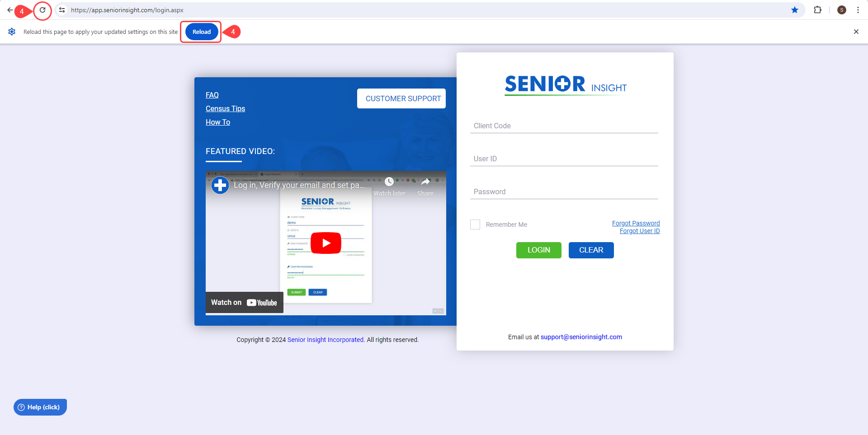Focus the Password field
Viewport: 868px width, 435px height.
(x=564, y=192)
